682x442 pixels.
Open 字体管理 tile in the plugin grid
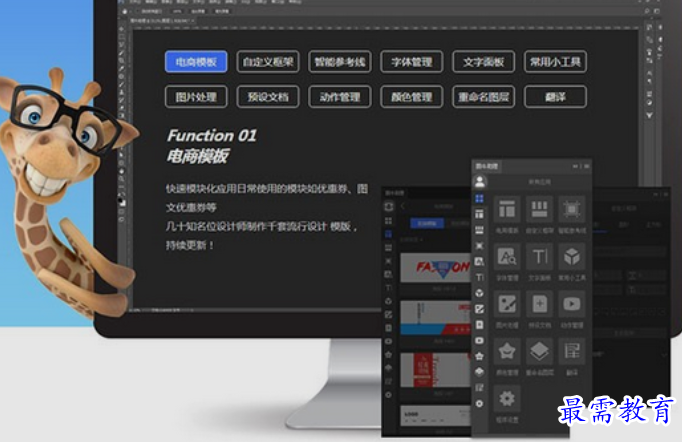click(x=507, y=257)
